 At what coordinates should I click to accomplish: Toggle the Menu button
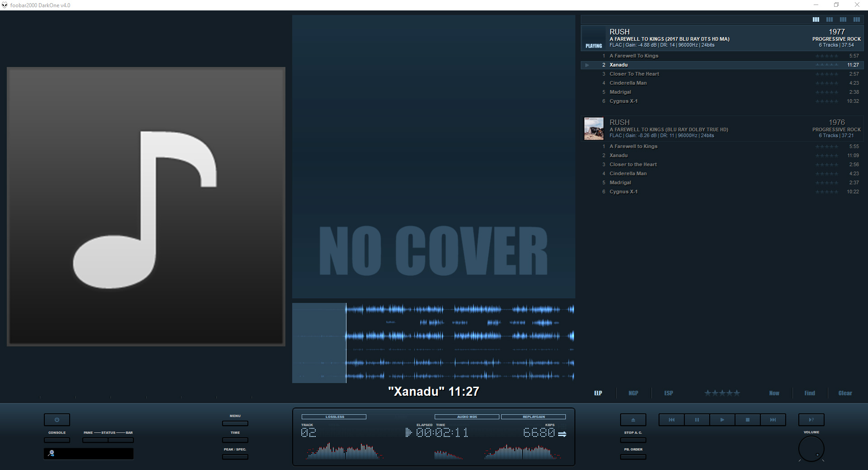(x=235, y=423)
